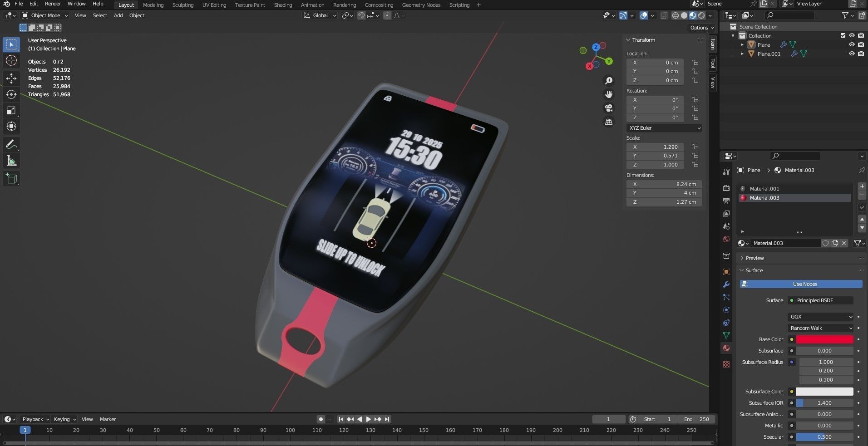The width and height of the screenshot is (868, 446).
Task: Switch to Geometry Nodes workspace tab
Action: tap(421, 5)
